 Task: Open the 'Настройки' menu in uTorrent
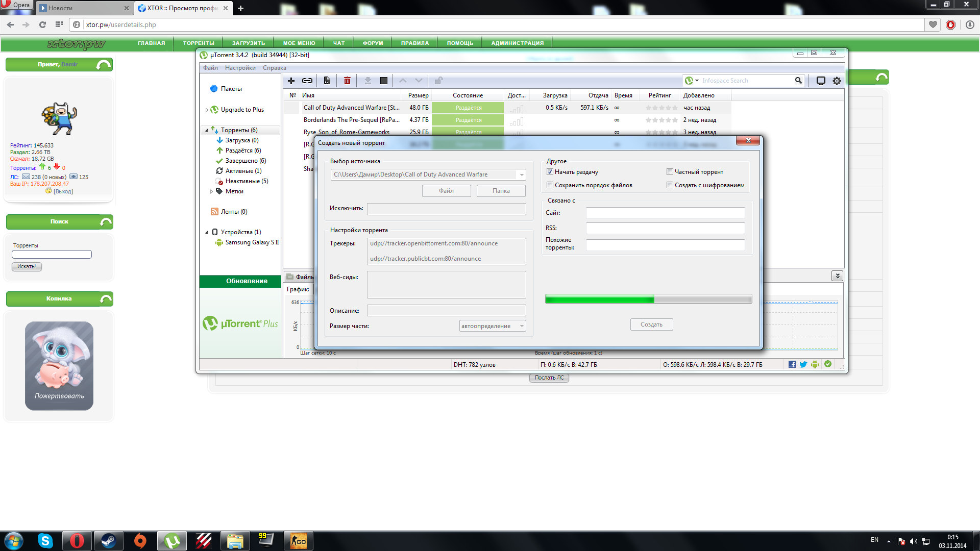pyautogui.click(x=240, y=68)
